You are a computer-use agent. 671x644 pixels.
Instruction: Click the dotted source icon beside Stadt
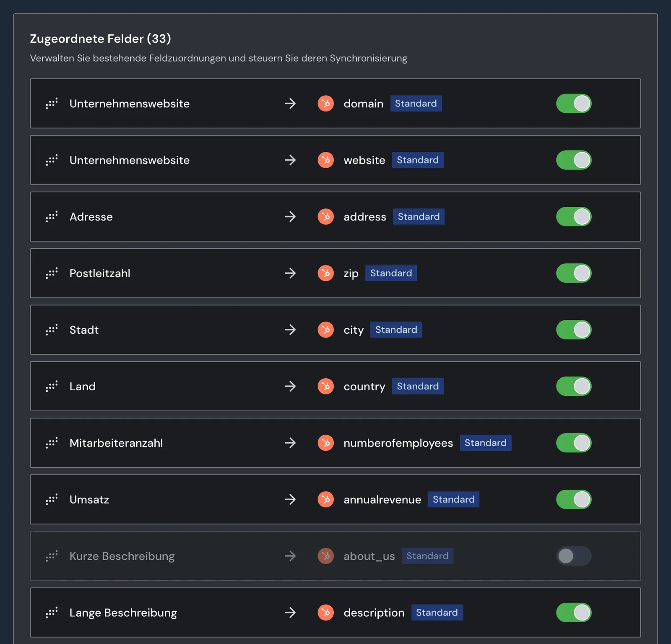click(x=52, y=330)
